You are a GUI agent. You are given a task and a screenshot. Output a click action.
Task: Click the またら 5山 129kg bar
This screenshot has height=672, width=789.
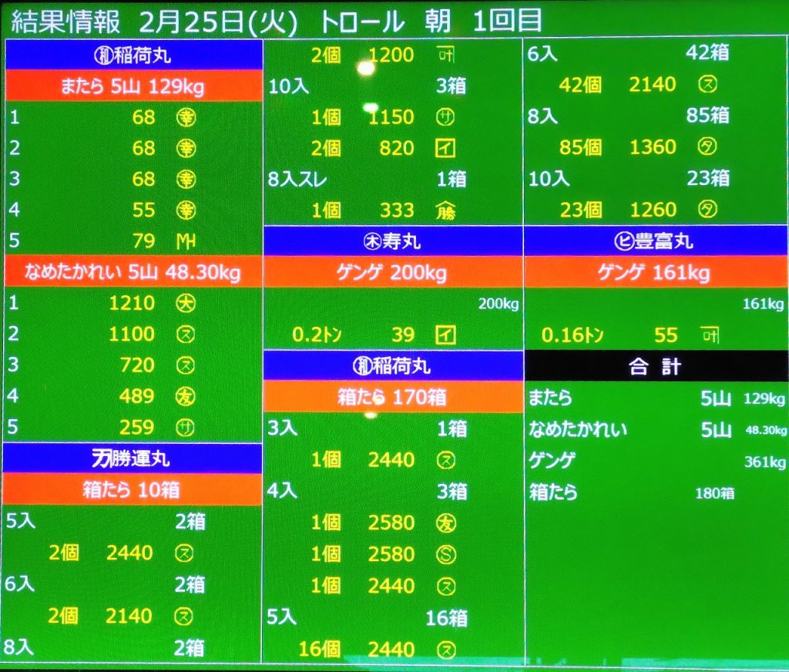(133, 86)
